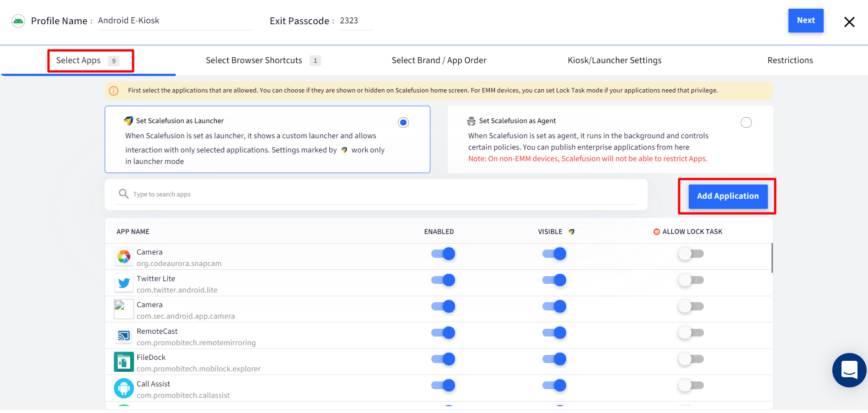Open the Restrictions tab

point(790,60)
